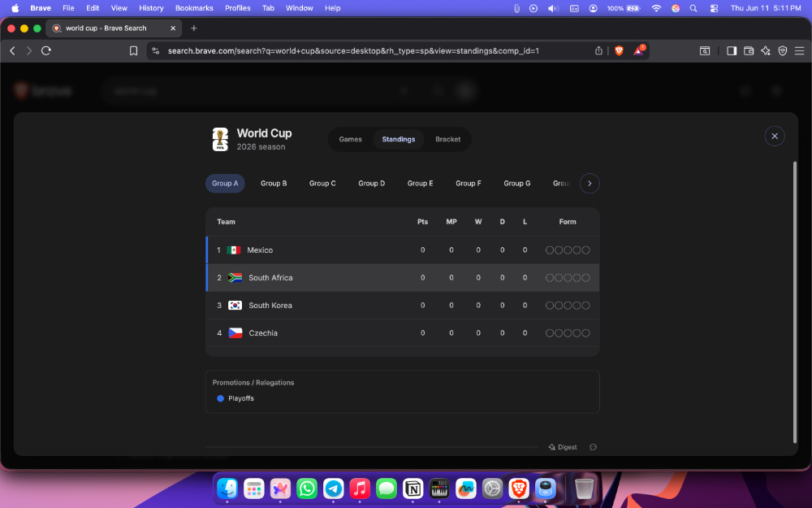Close the 'world cup - Brave Search' tab
812x508 pixels.
pyautogui.click(x=173, y=28)
